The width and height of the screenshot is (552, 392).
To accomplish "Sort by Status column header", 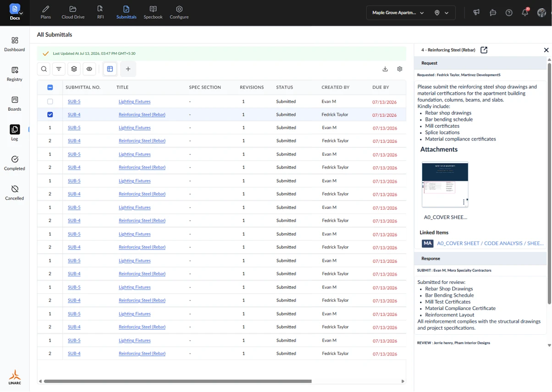I will [x=284, y=87].
